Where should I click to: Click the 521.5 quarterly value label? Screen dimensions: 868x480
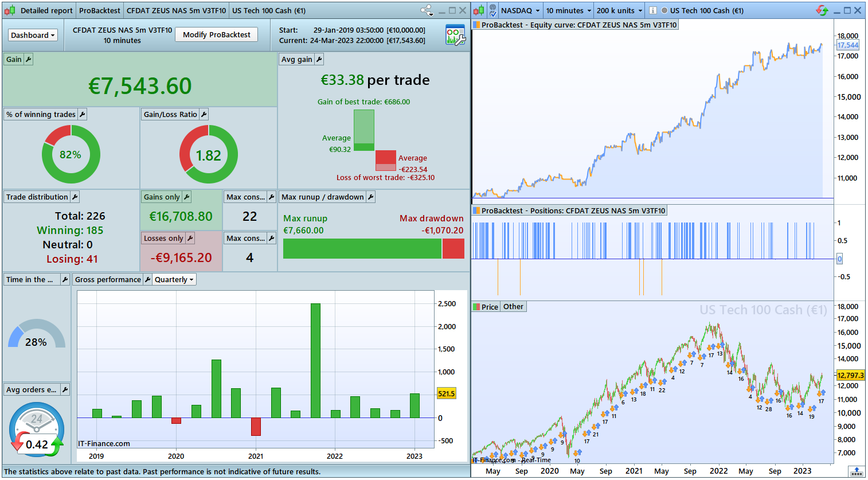pos(447,393)
